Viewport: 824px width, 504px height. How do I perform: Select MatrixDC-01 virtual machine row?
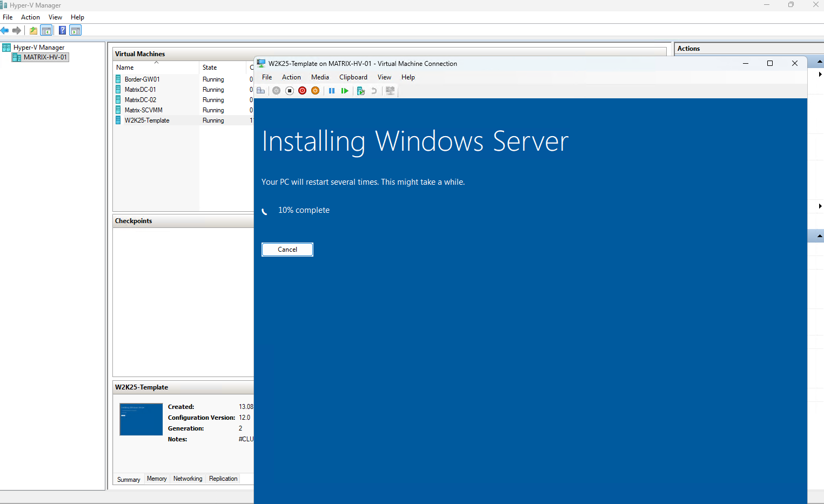183,90
